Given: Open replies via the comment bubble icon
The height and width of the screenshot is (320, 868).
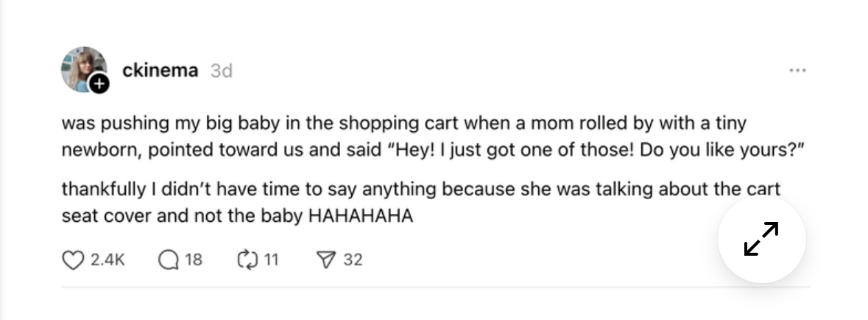Looking at the screenshot, I should [169, 260].
